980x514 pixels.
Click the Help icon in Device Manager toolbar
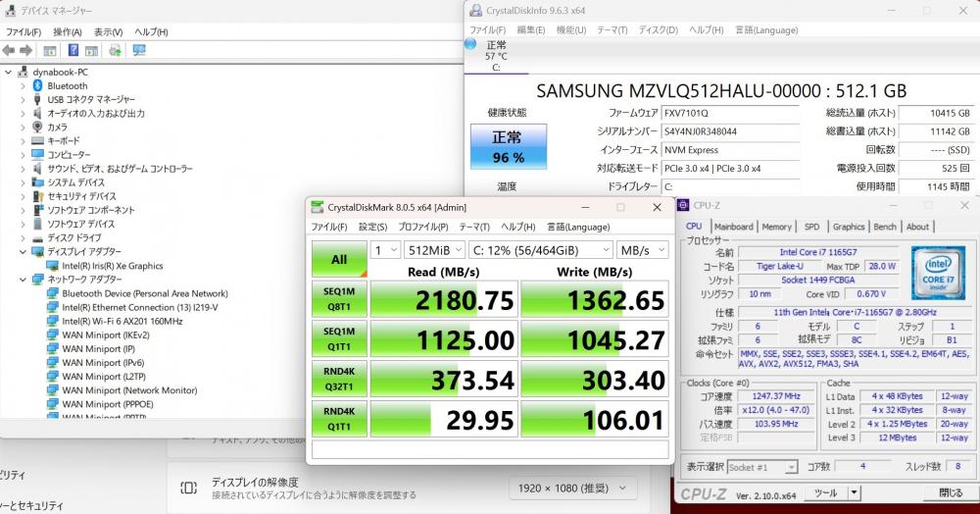73,51
